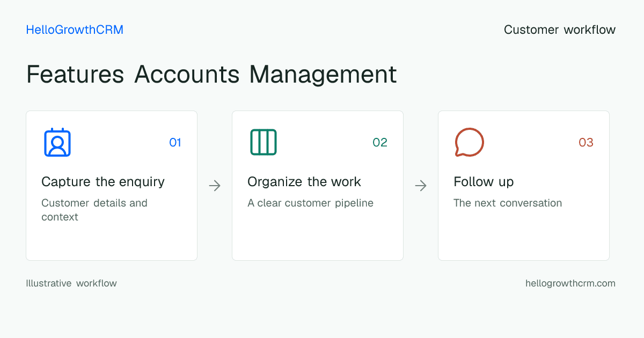Click the contact card icon in card 01
644x338 pixels.
tap(57, 142)
